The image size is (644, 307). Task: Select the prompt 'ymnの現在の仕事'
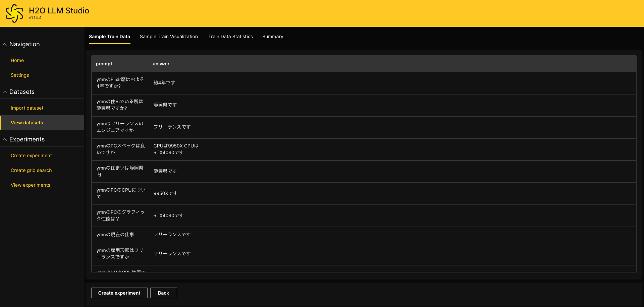pos(115,235)
